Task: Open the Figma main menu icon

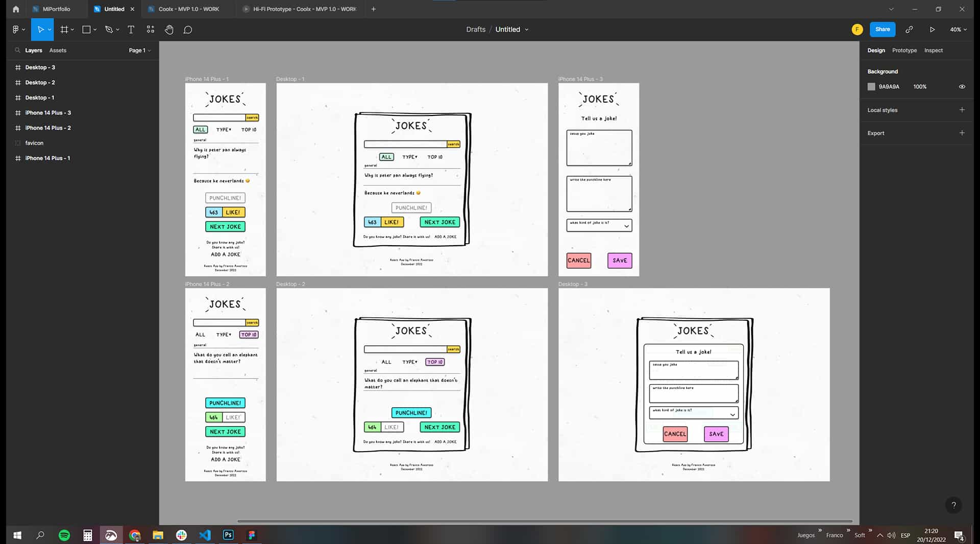Action: 18,30
